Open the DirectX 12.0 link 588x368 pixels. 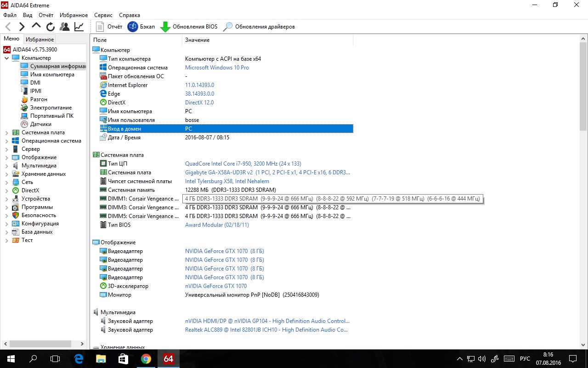coord(199,103)
